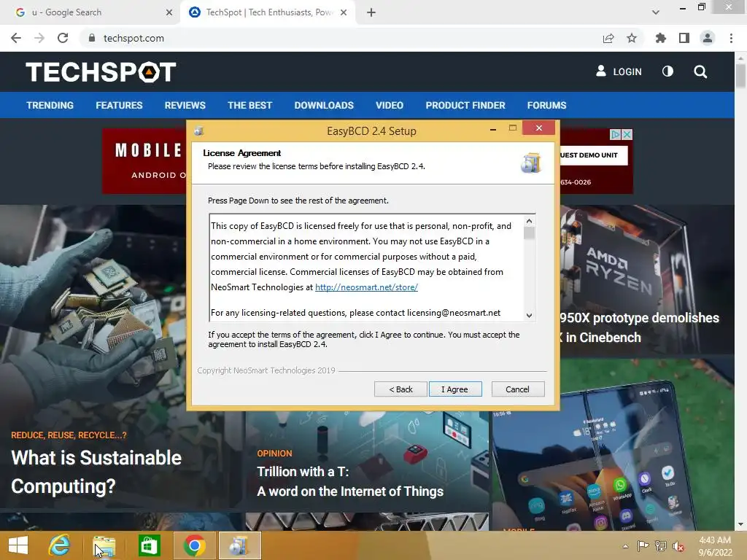Open the REVIEWS menu
Image resolution: width=747 pixels, height=560 pixels.
click(x=185, y=105)
